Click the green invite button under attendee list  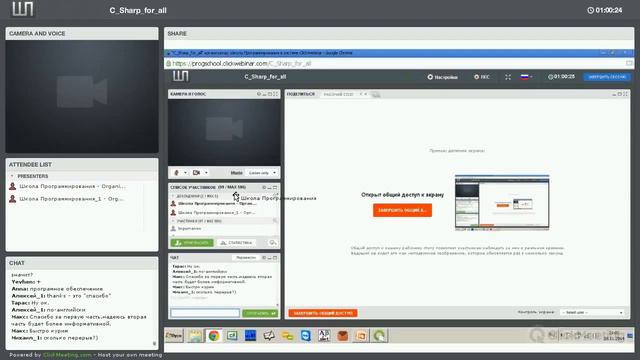[192, 242]
